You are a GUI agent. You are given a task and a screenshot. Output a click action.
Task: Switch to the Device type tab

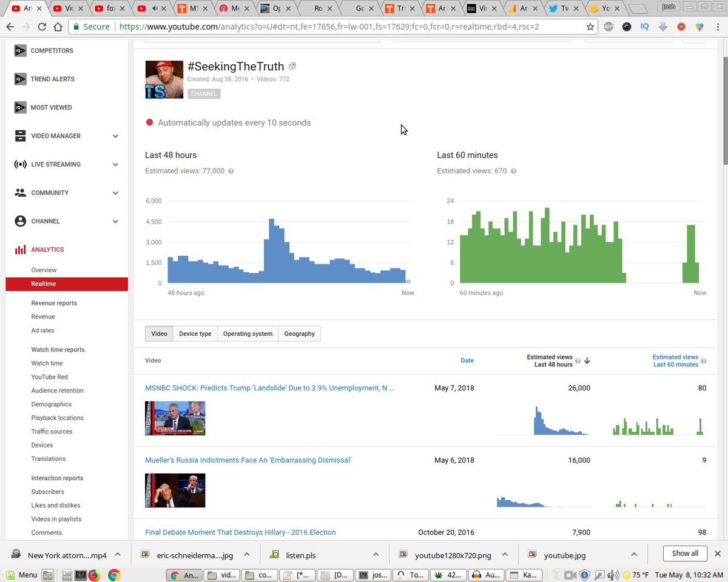click(195, 333)
